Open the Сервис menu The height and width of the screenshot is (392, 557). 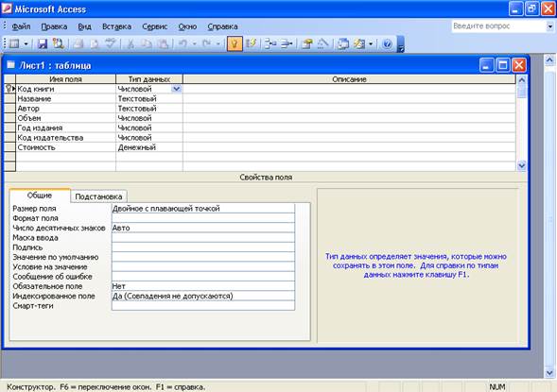pos(154,26)
